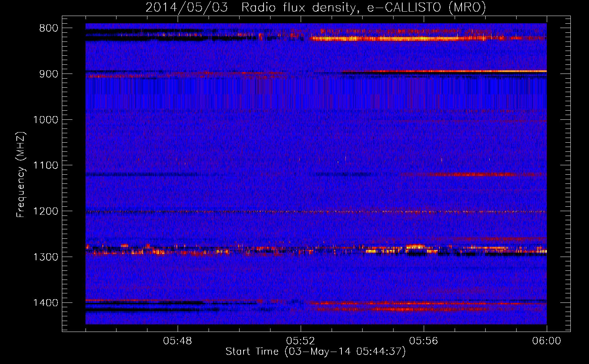The width and height of the screenshot is (589, 364).
Task: Click the 1200 frequency axis label
Action: 46,211
